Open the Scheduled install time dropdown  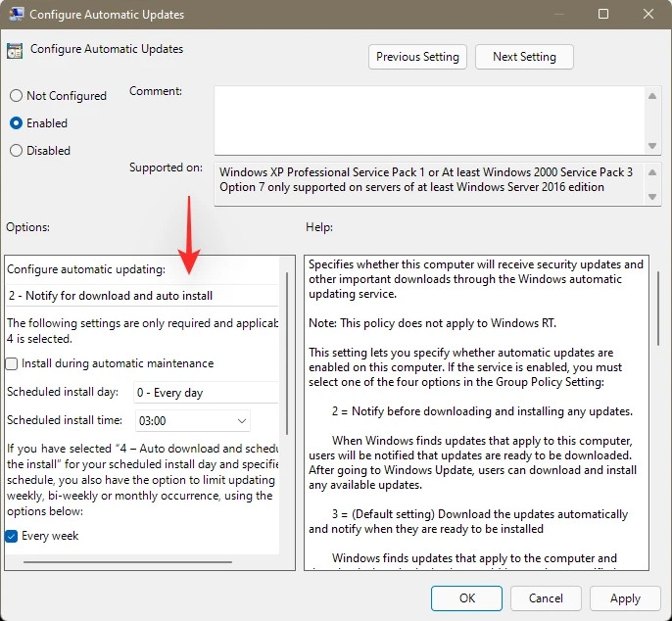(x=192, y=421)
